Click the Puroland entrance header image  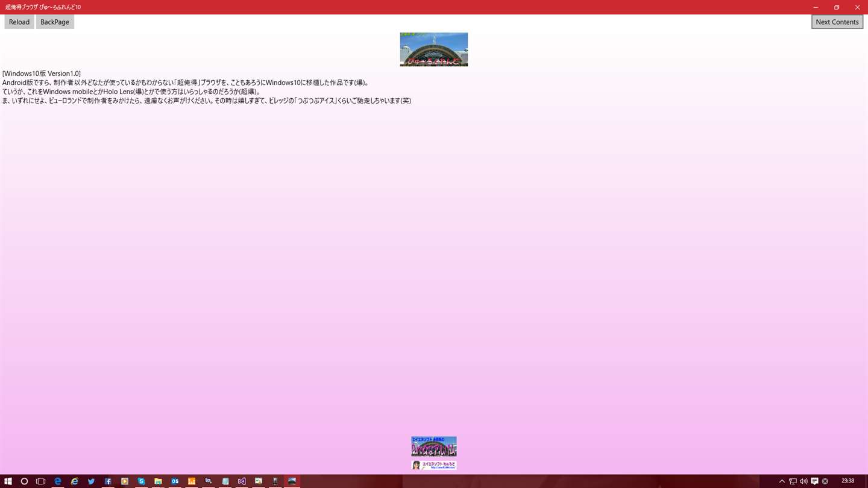pyautogui.click(x=434, y=49)
